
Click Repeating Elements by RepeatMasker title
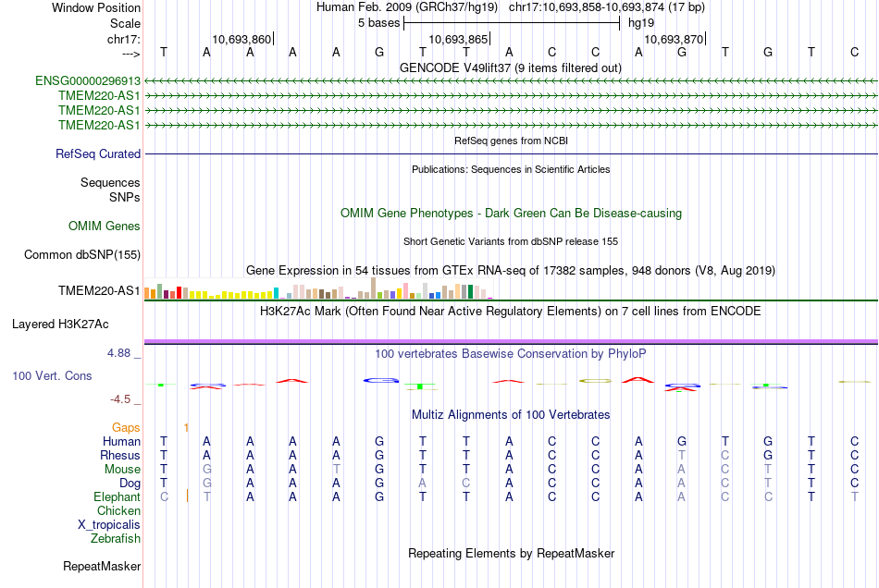pos(511,554)
